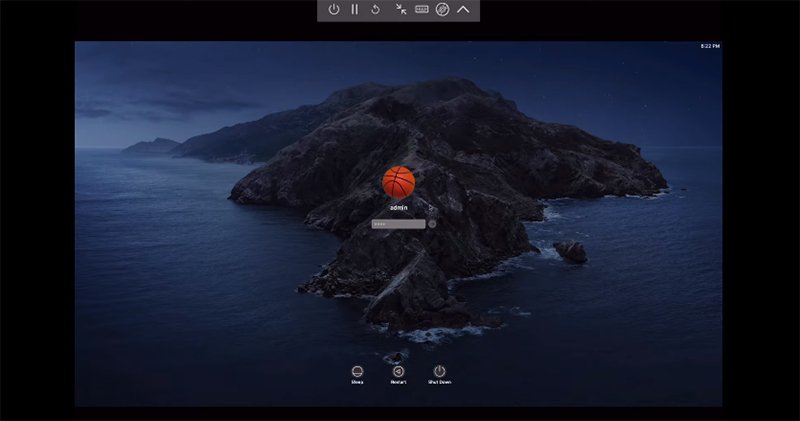Click the Sleep icon
800x421 pixels.
[357, 370]
